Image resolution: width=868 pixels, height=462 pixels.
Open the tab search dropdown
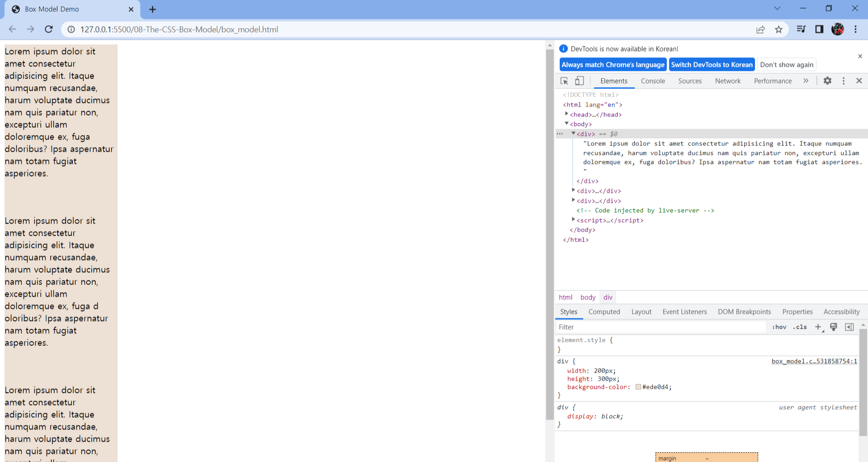pos(777,8)
